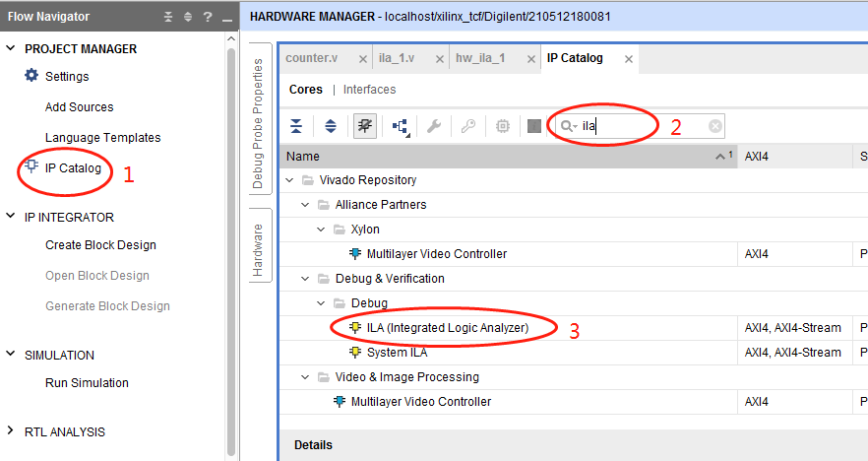868x461 pixels.
Task: Collapse PROJECT MANAGER section
Action: pos(11,48)
